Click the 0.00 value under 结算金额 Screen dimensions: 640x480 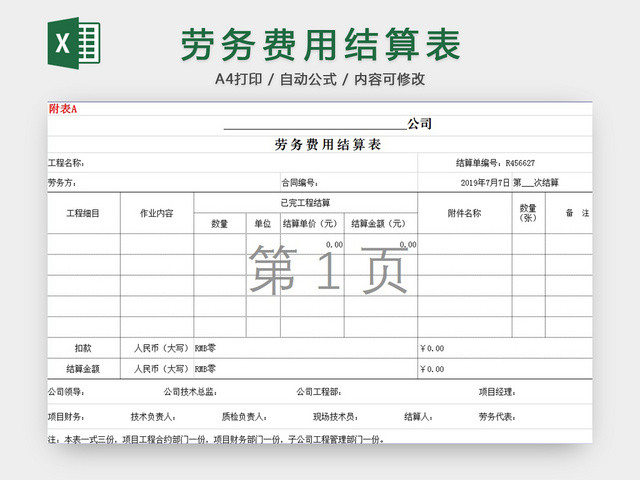point(408,244)
